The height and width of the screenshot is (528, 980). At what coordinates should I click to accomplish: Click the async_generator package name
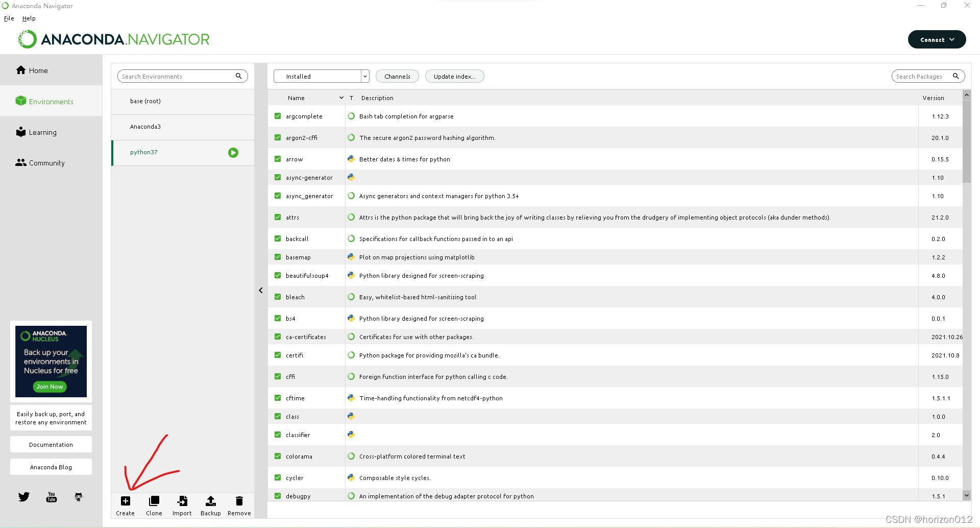pos(309,196)
